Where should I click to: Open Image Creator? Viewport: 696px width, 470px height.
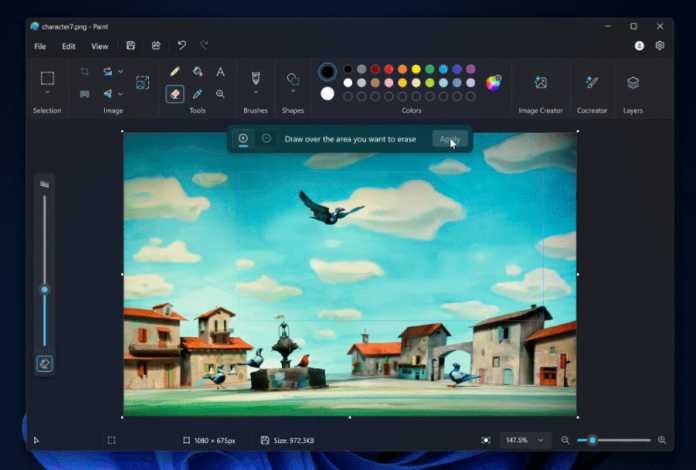coord(540,82)
